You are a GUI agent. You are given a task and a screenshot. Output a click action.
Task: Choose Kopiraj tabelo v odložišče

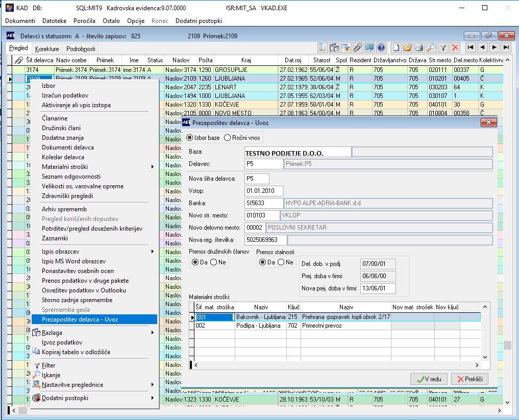94,352
